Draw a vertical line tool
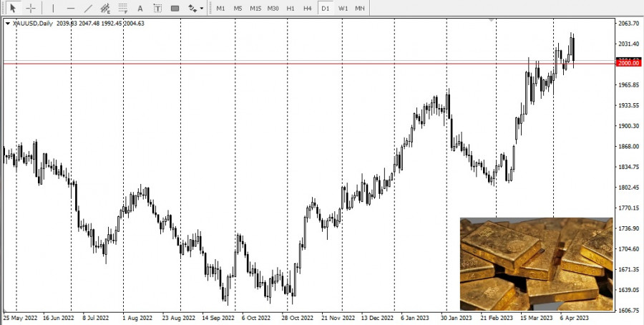Image resolution: width=644 pixels, height=325 pixels. [x=53, y=8]
